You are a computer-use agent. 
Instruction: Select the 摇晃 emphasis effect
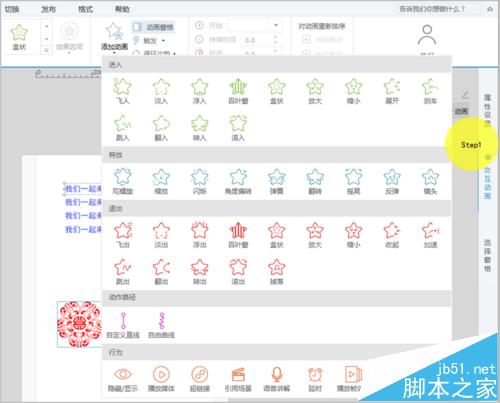click(x=353, y=181)
